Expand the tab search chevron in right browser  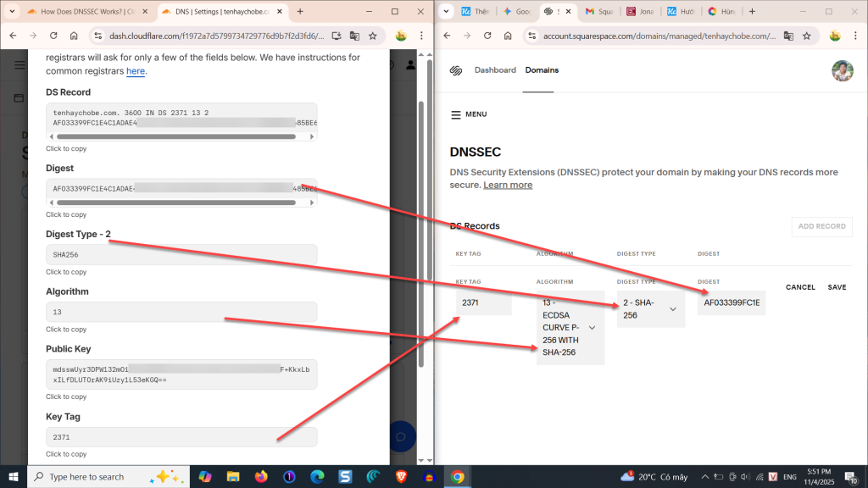444,12
